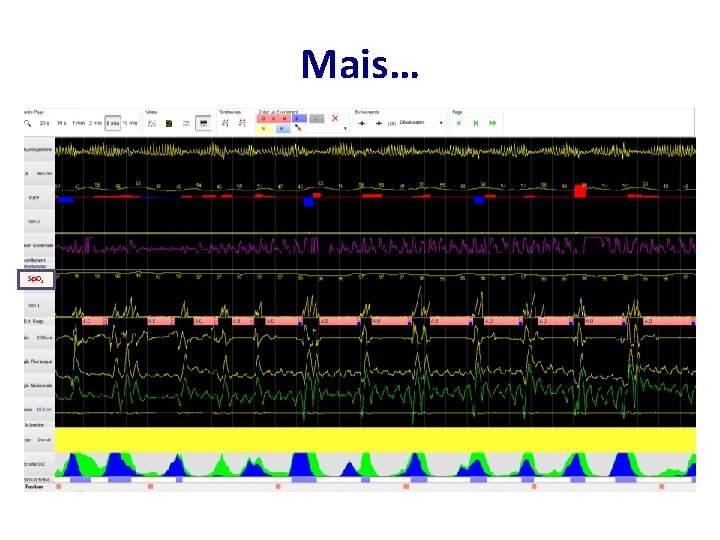Go to next event arrow

379,123
